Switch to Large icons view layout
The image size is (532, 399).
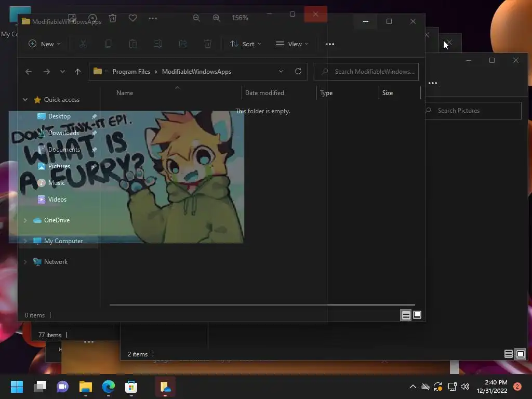417,315
